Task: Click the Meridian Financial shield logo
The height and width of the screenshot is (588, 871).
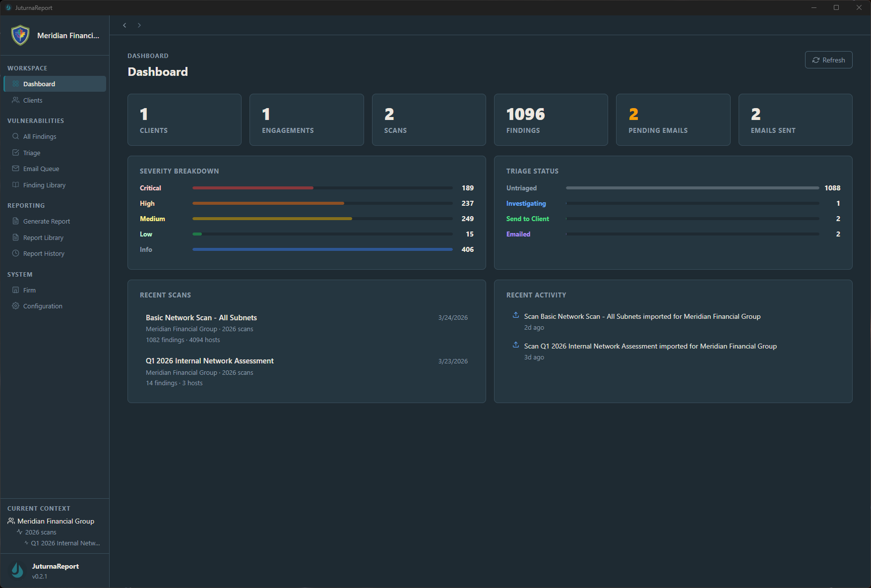Action: pyautogui.click(x=20, y=35)
